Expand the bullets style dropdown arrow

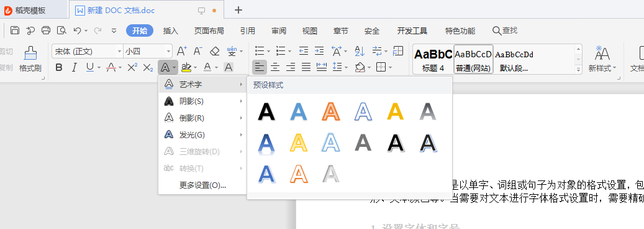point(269,52)
